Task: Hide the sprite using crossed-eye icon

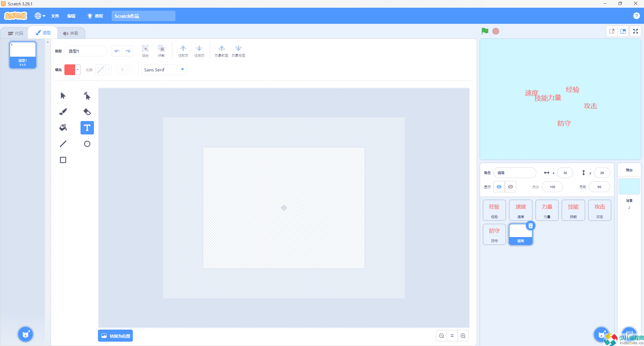Action: [x=510, y=187]
